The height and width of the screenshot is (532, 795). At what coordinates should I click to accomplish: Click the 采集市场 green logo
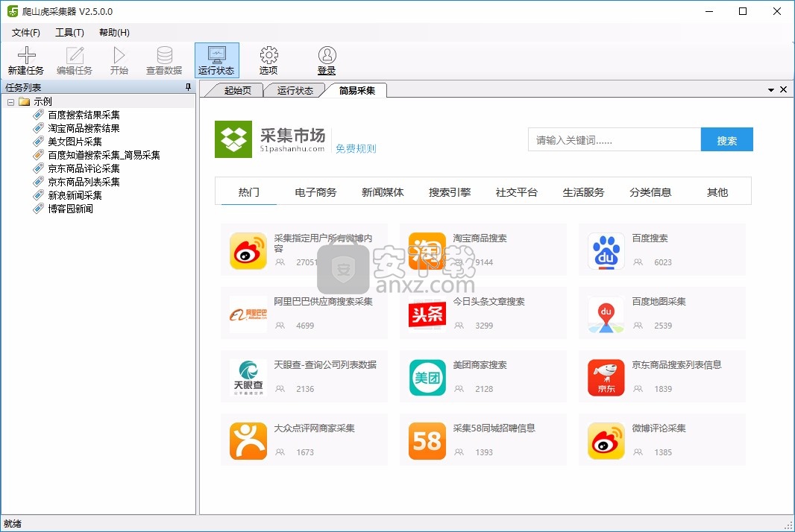tap(233, 139)
